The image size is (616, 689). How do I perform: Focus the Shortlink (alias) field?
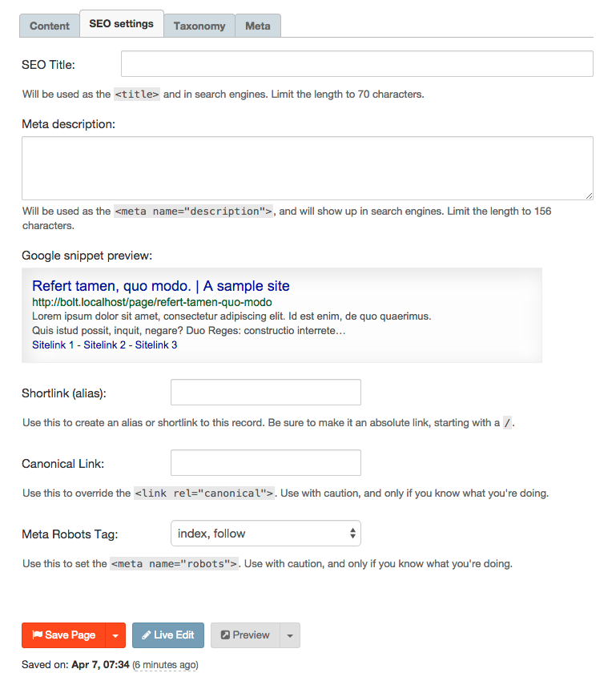coord(266,392)
